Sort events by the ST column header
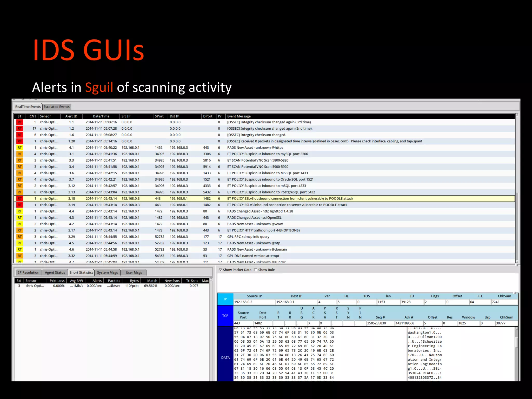Screen dimensions: 532x399 (19, 116)
